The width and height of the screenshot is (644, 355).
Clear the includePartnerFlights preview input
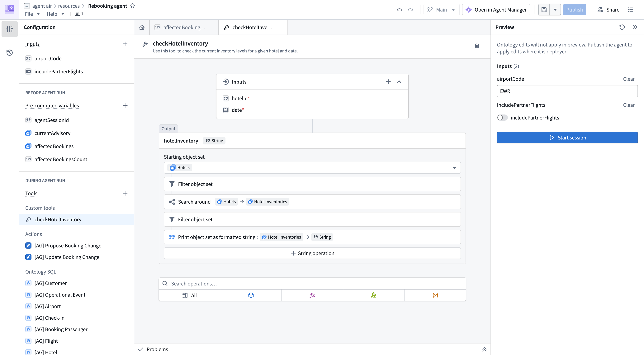(629, 105)
